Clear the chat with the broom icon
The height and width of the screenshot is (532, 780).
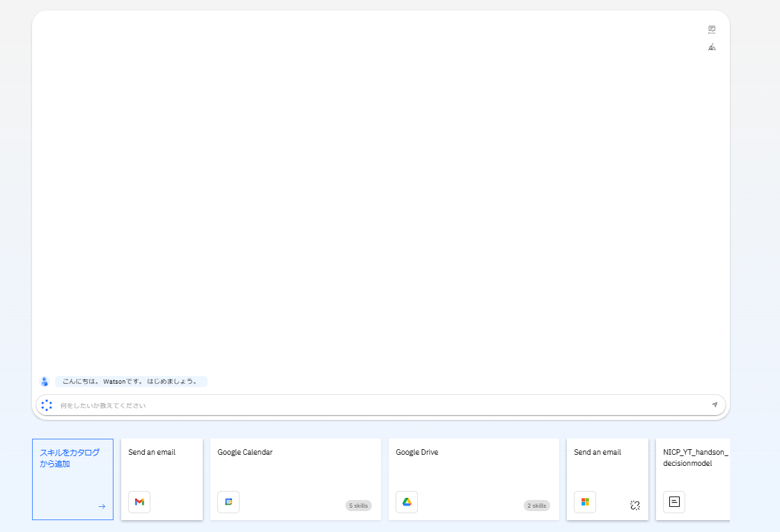click(x=712, y=47)
